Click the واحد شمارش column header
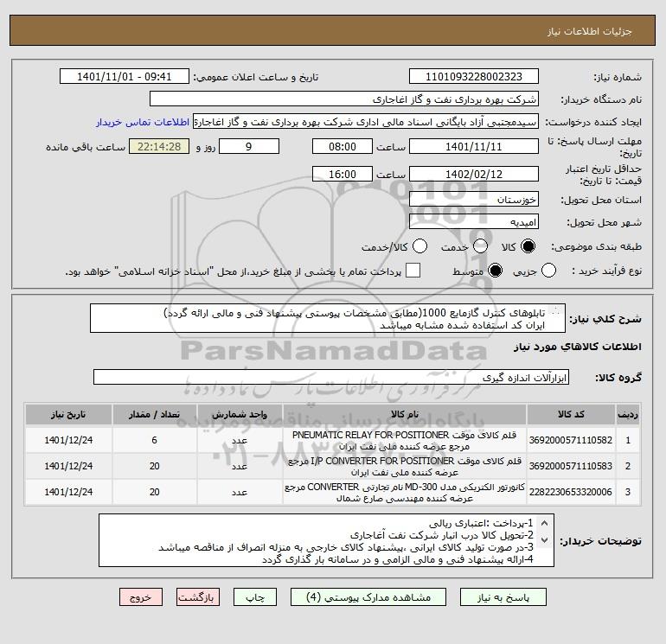666x644 pixels. (x=240, y=414)
